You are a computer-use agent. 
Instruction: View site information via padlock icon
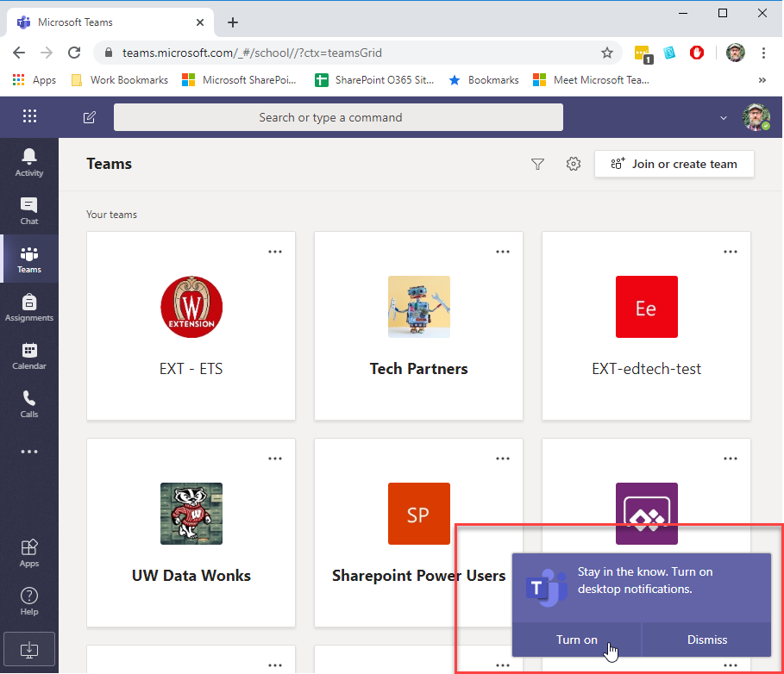tap(109, 53)
